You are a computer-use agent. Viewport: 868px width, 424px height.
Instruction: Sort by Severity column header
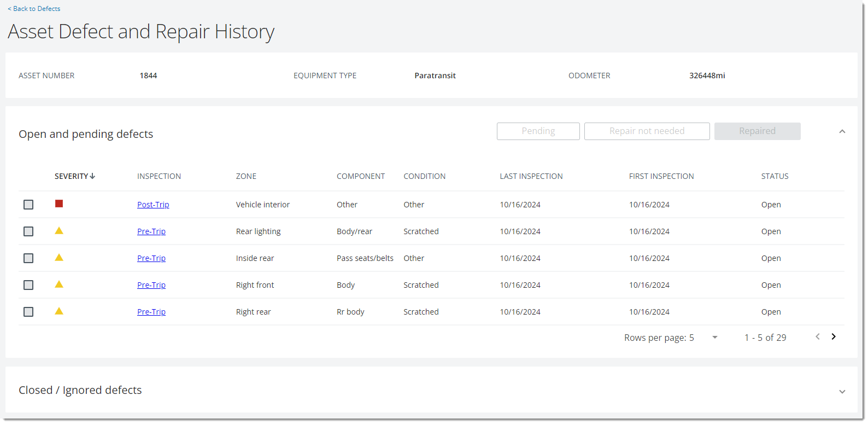(x=75, y=176)
